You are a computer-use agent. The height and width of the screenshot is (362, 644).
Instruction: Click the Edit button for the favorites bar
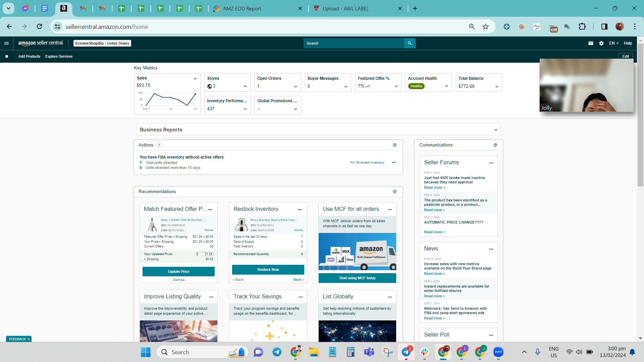coord(626,56)
